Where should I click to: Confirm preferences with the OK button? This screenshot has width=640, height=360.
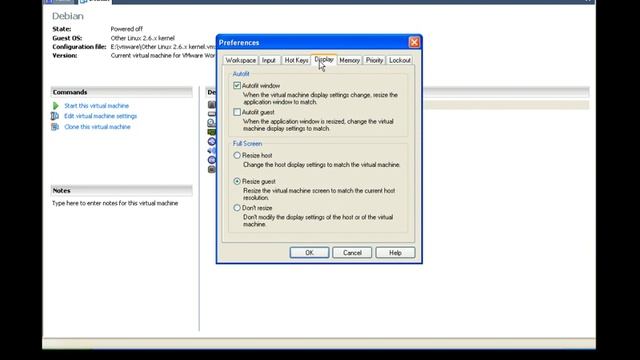[309, 253]
